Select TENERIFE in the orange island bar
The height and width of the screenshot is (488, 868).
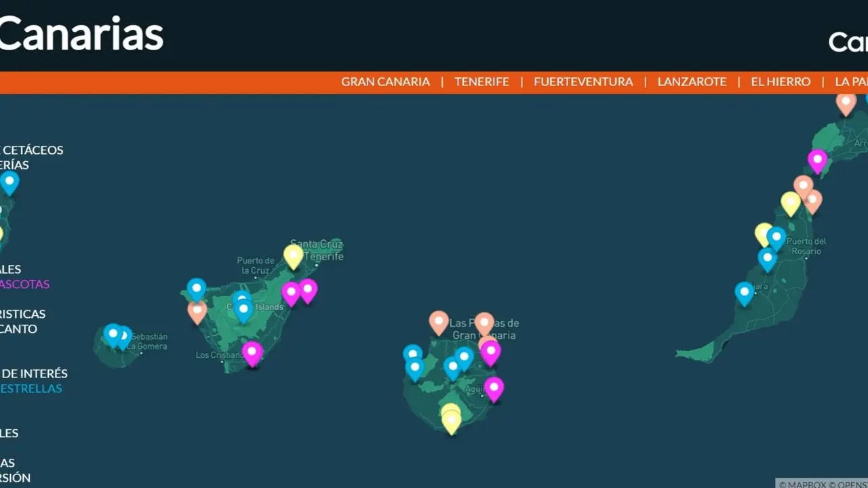481,82
